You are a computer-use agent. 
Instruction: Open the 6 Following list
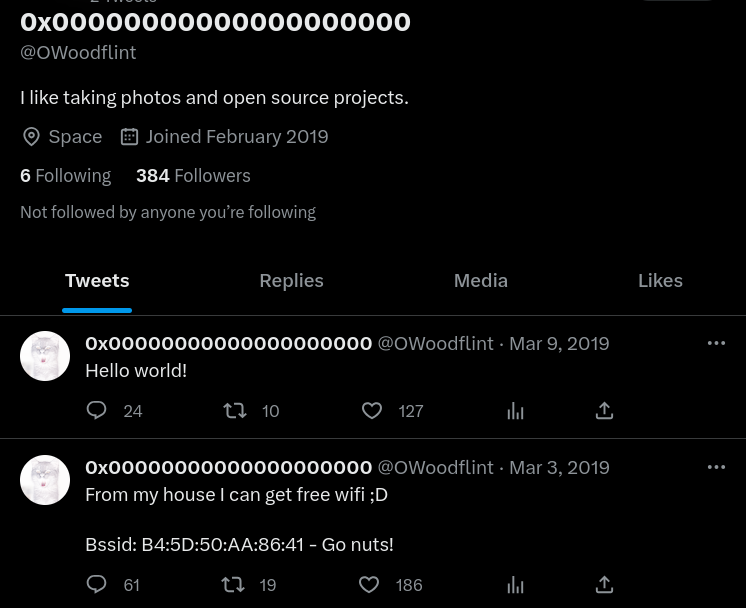click(x=65, y=175)
